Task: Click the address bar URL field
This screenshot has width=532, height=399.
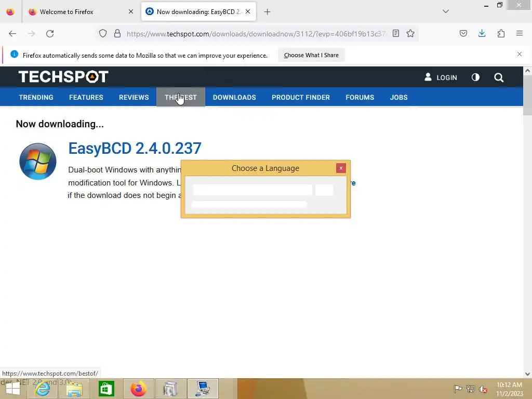Action: point(256,34)
